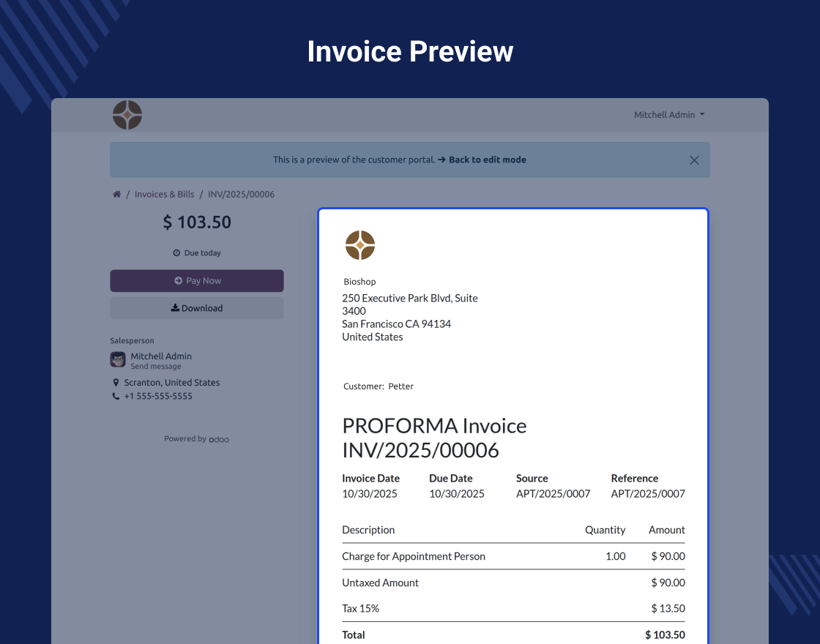Click the PROFORMA Invoice heading
Viewport: 820px width, 644px height.
click(x=434, y=426)
